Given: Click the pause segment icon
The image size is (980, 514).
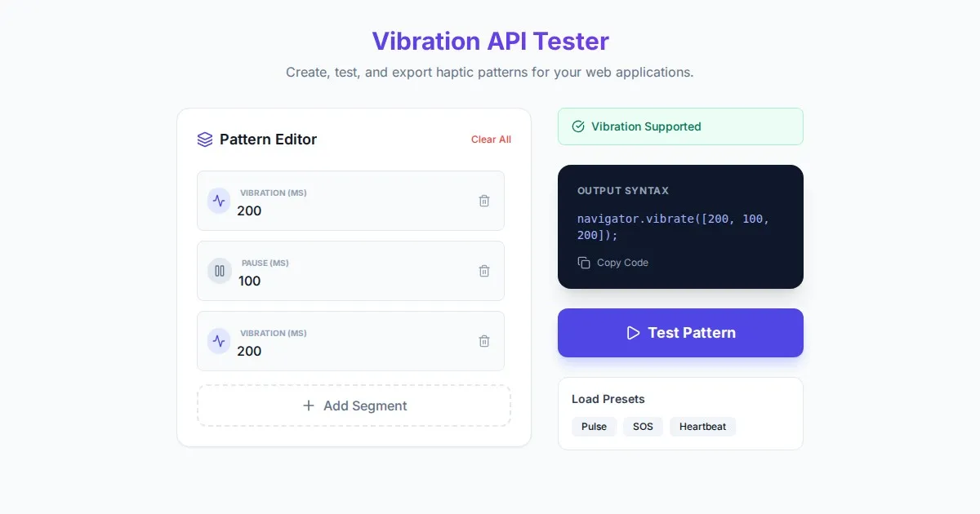Looking at the screenshot, I should point(219,271).
